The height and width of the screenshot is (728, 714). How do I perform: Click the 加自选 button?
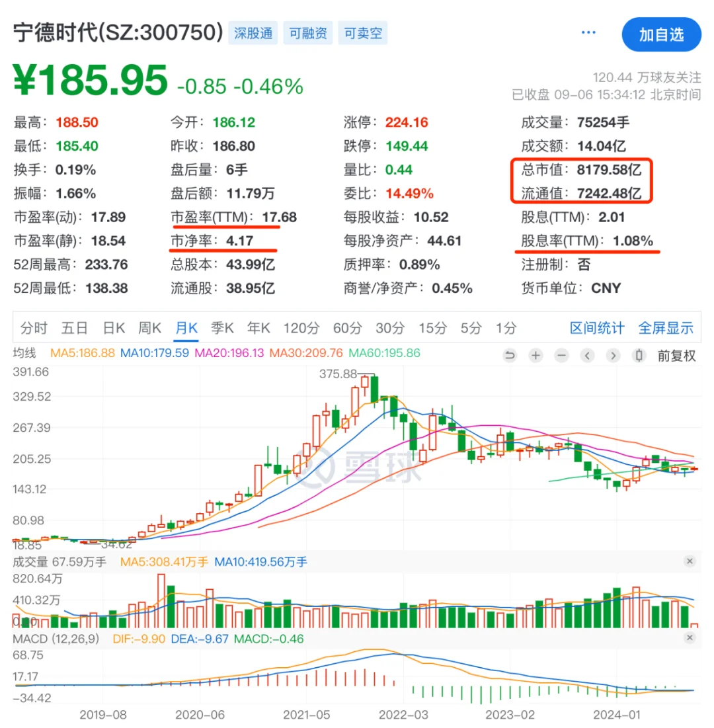(662, 35)
